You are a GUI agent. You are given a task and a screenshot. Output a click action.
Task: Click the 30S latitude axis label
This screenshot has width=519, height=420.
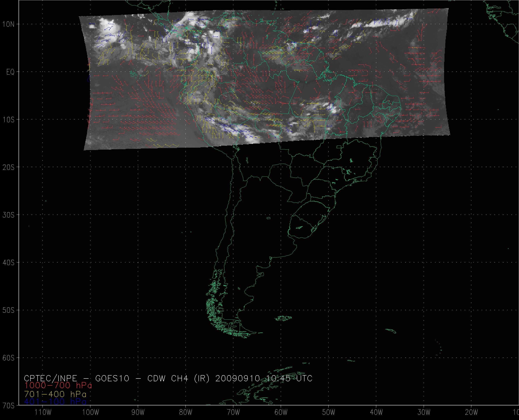pyautogui.click(x=9, y=215)
